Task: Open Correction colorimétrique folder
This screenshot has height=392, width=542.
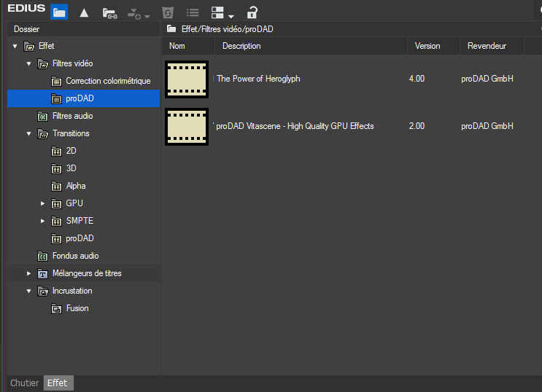Action: [x=108, y=81]
